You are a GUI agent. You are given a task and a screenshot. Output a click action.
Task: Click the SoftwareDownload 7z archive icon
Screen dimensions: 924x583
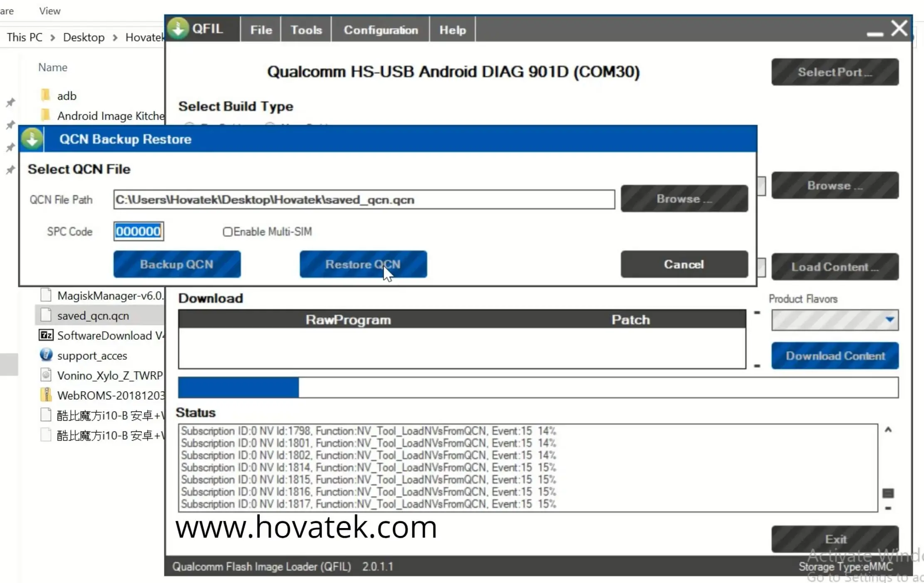tap(46, 335)
